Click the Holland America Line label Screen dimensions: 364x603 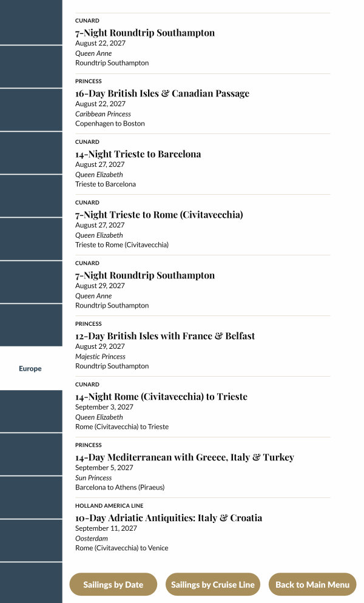point(109,505)
